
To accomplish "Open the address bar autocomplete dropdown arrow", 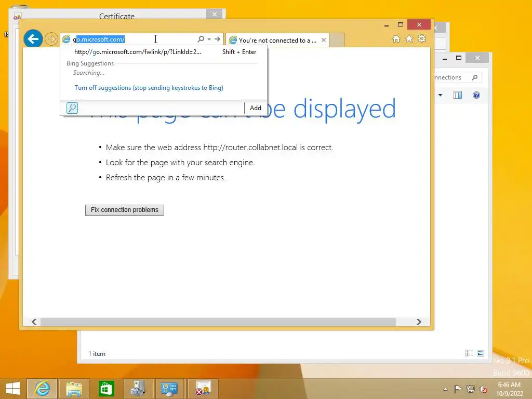I will [209, 39].
